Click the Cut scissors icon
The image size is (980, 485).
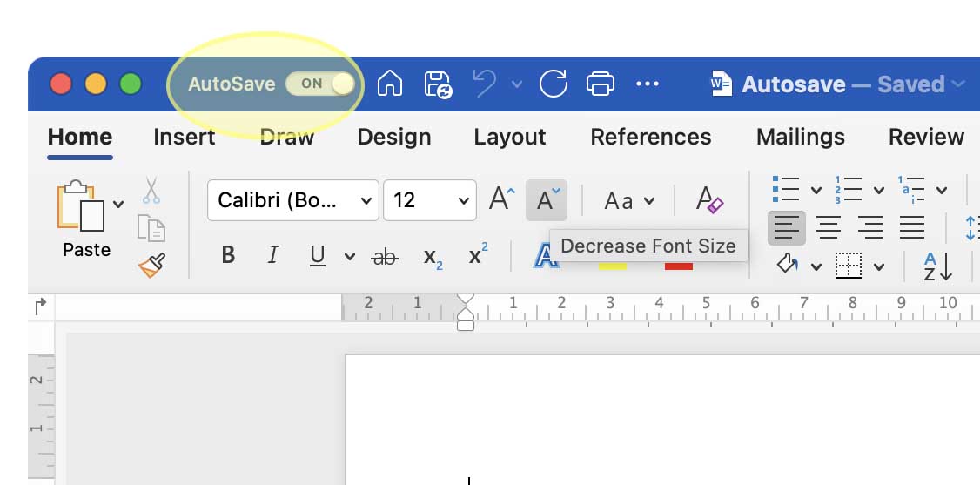click(151, 190)
